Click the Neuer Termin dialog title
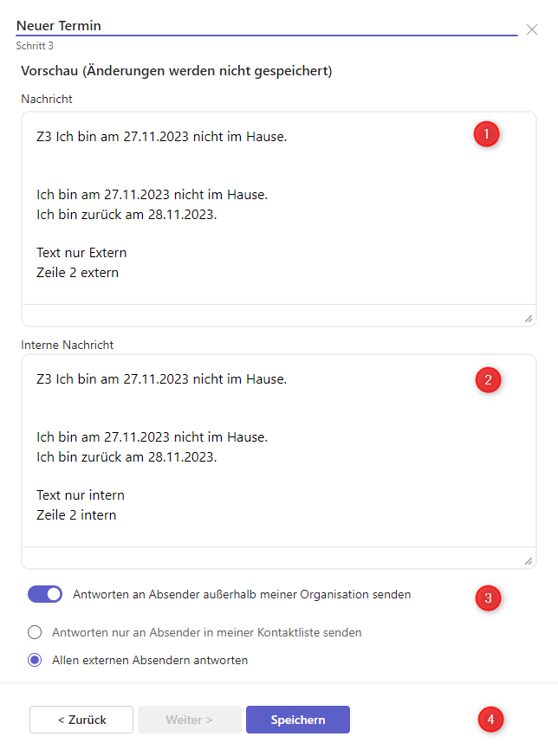This screenshot has width=558, height=756. [59, 26]
